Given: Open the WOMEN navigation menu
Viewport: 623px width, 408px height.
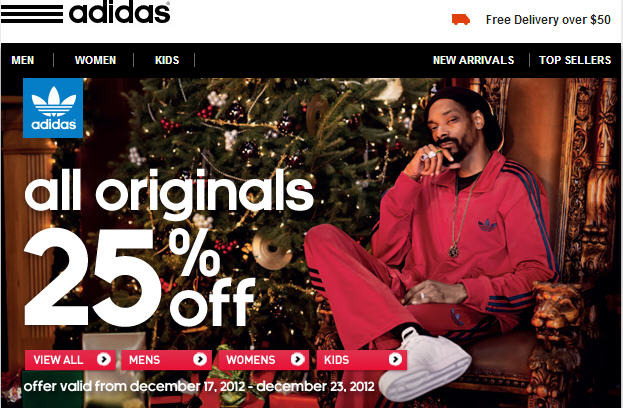Looking at the screenshot, I should (x=95, y=60).
